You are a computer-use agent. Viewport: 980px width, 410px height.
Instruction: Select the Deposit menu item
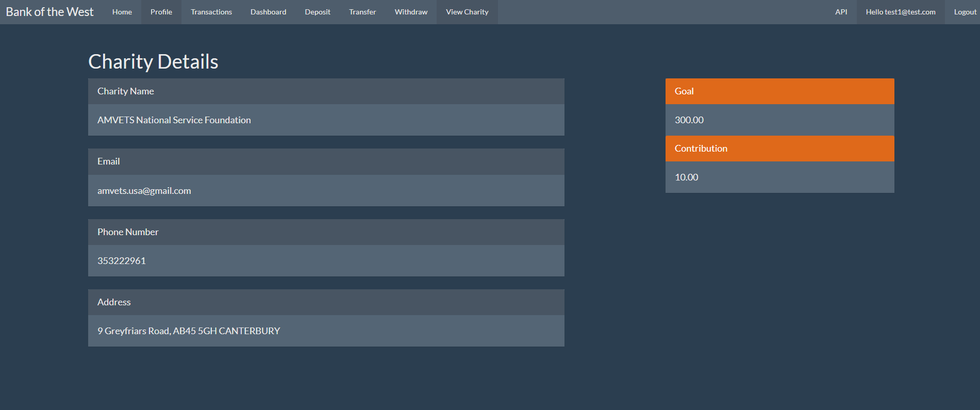(318, 12)
